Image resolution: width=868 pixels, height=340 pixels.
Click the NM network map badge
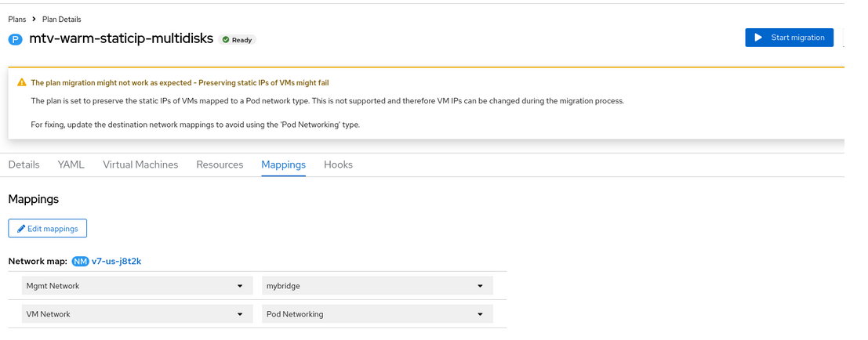(80, 261)
